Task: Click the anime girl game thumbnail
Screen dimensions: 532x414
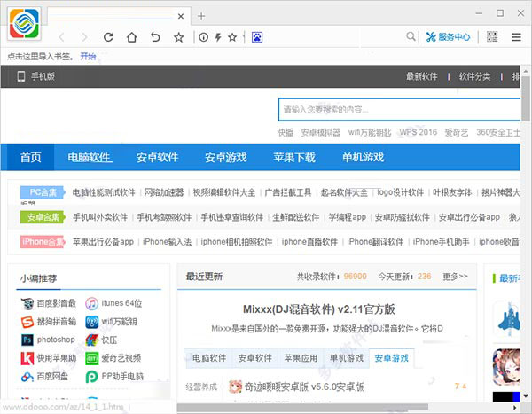Action: point(506,367)
